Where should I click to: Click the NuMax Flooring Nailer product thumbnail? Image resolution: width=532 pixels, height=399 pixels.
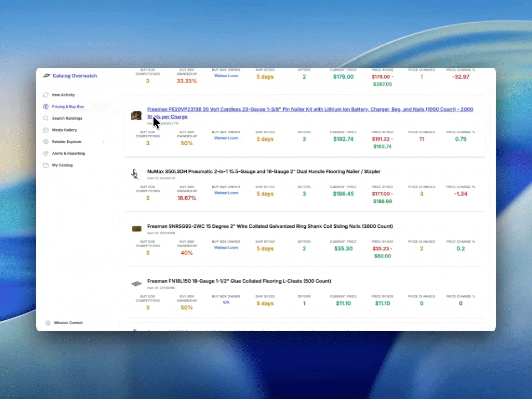135,174
